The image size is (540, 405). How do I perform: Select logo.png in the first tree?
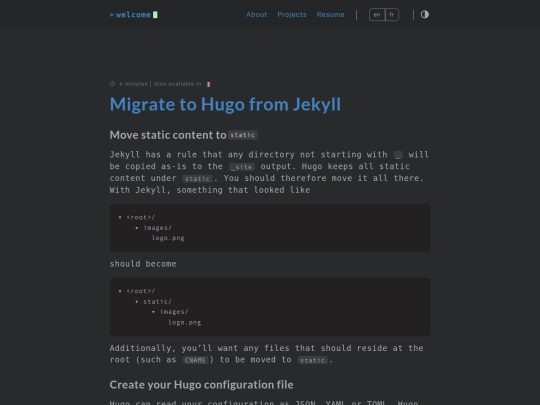pos(168,238)
